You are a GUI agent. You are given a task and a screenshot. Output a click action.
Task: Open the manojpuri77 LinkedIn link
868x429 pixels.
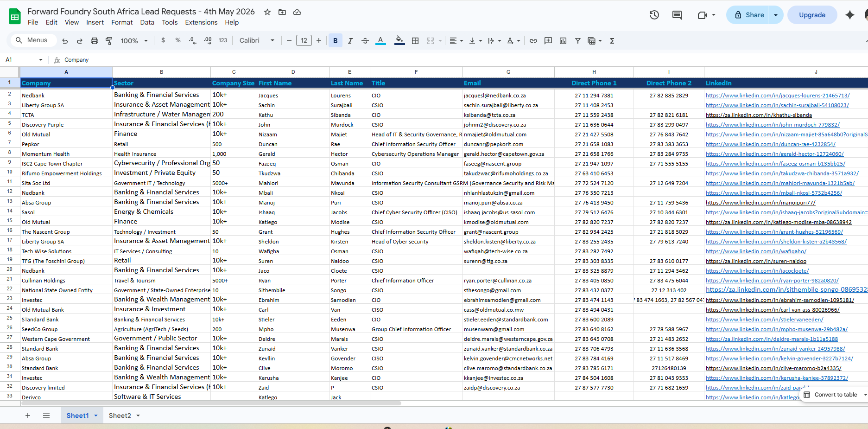pyautogui.click(x=760, y=203)
